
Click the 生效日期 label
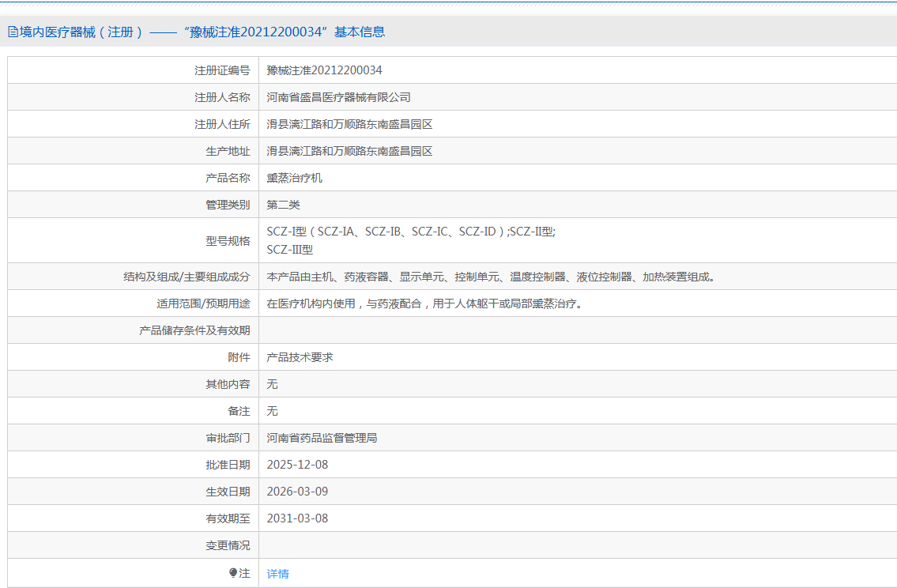(x=228, y=492)
